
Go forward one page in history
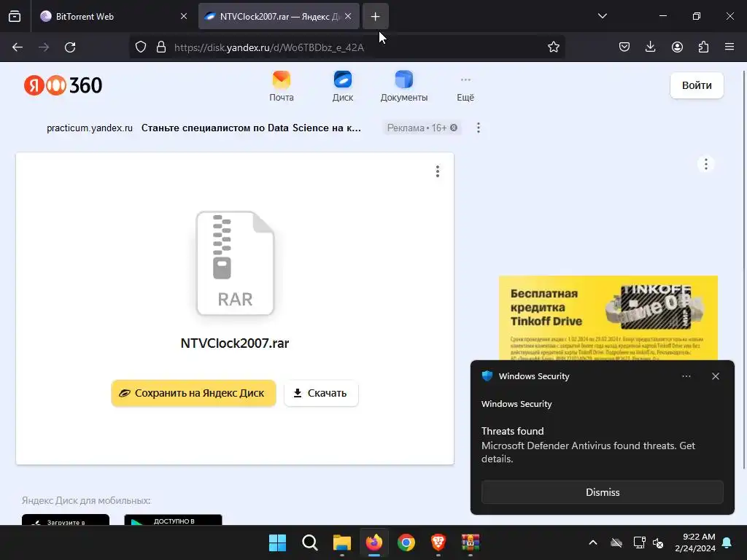tap(44, 47)
